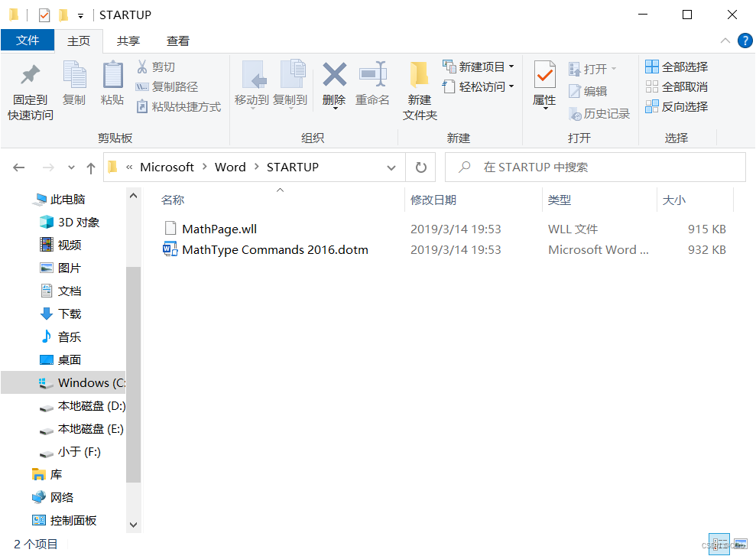Switch to large icons view in status bar
The image size is (756, 556).
741,545
